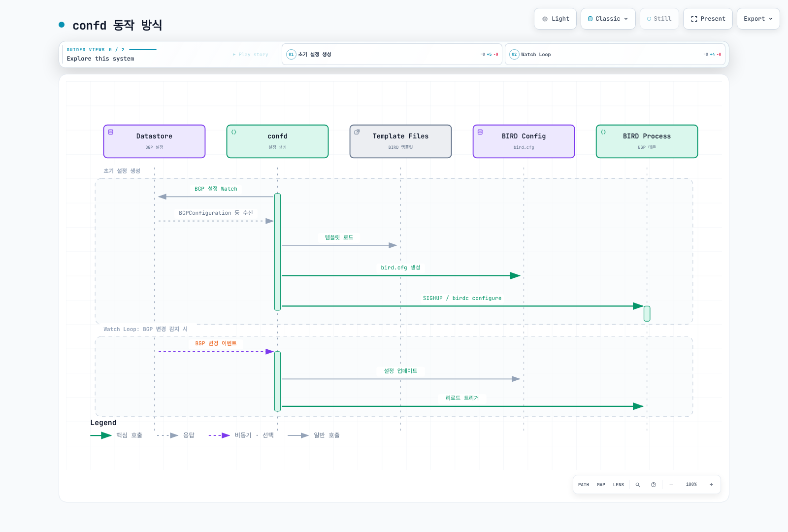
Task: Click the 'Explore this system' text
Action: [x=100, y=59]
